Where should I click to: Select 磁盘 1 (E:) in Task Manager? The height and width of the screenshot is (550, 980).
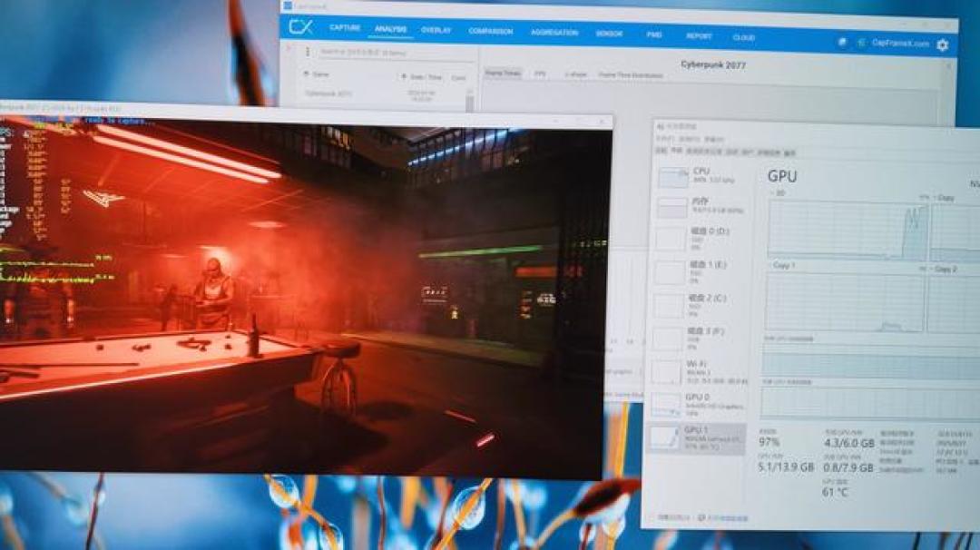699,272
